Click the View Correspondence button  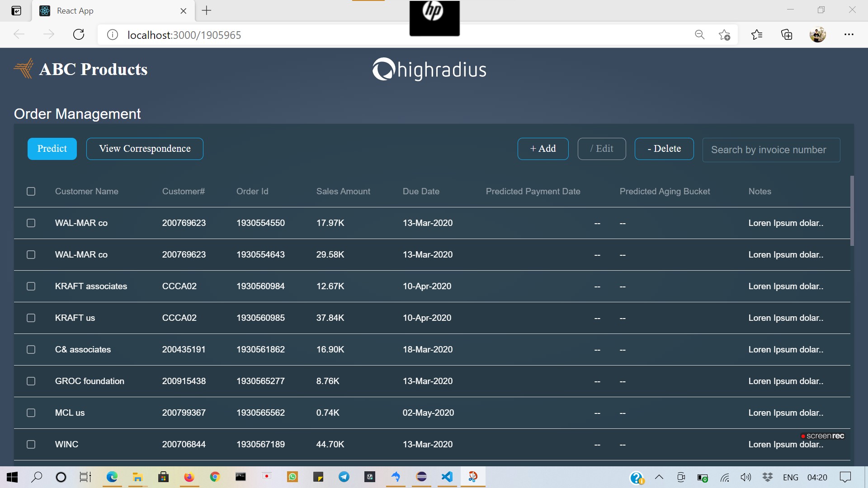click(x=145, y=149)
